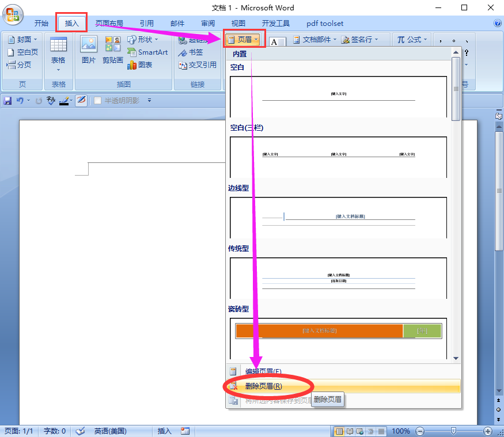This screenshot has width=504, height=437.
Task: Toggle the 半透明阴影 checkbox
Action: 98,101
